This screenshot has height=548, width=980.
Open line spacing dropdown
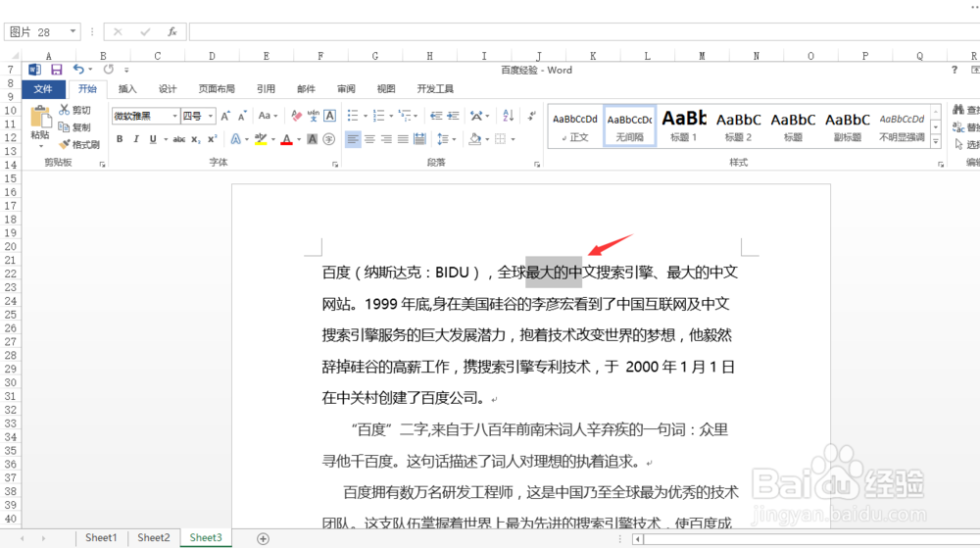click(446, 139)
